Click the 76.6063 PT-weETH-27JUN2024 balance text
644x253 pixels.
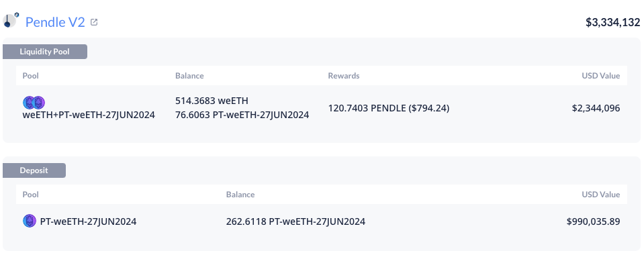tap(242, 115)
